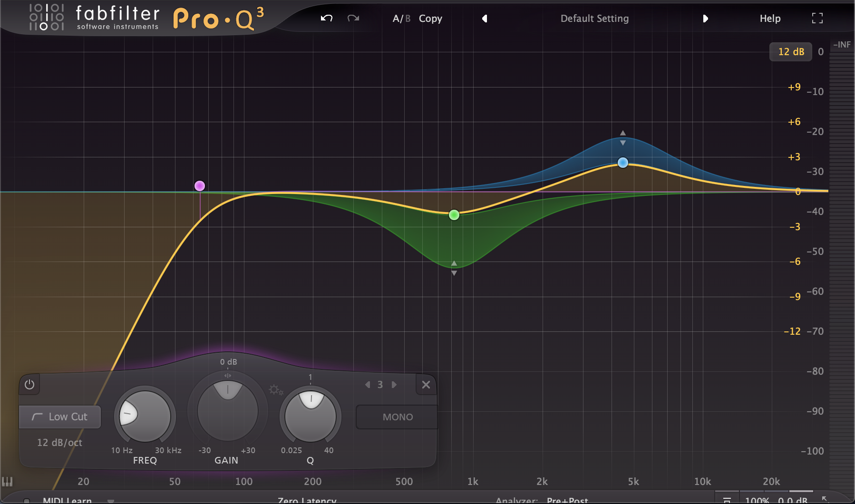Image resolution: width=855 pixels, height=504 pixels.
Task: Toggle the band power bypass button
Action: click(x=29, y=384)
